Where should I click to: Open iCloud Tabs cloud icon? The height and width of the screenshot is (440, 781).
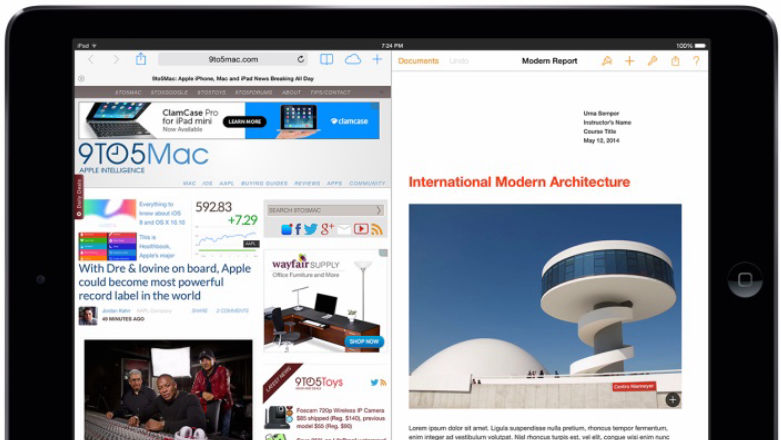click(352, 60)
